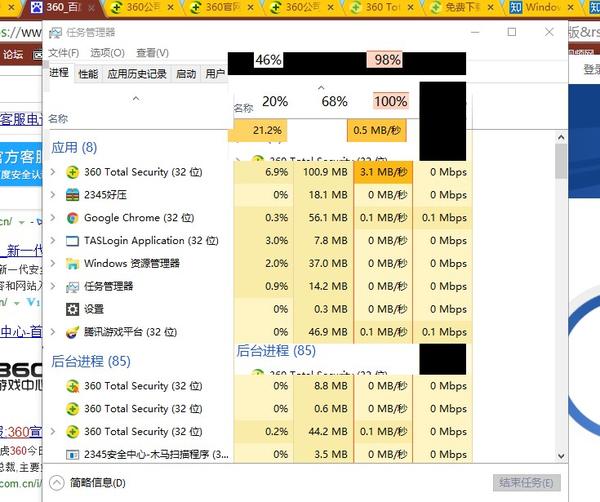The image size is (600, 502).
Task: Click the 20% CPU column header
Action: 275,102
